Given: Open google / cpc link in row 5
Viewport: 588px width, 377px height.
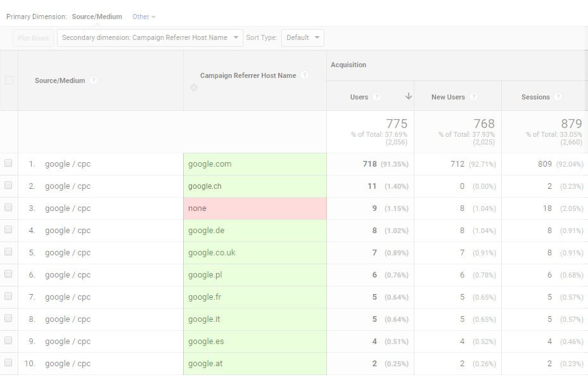Looking at the screenshot, I should coord(68,252).
